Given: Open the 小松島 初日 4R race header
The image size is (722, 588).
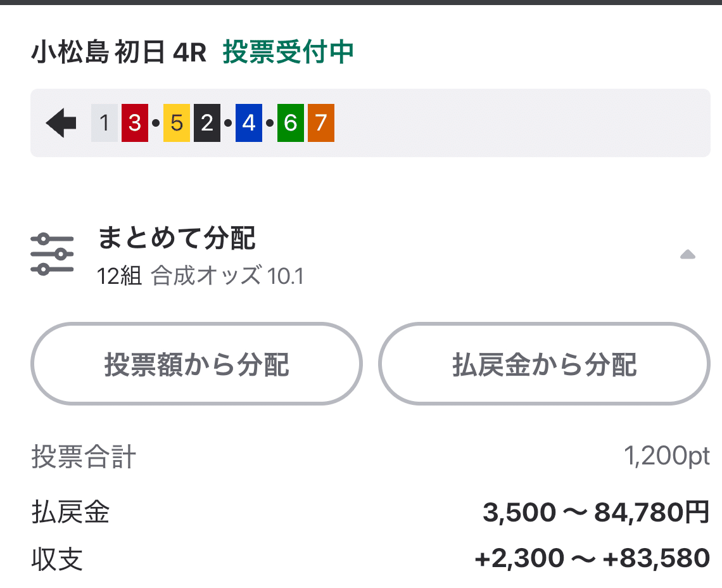Looking at the screenshot, I should click(x=117, y=54).
